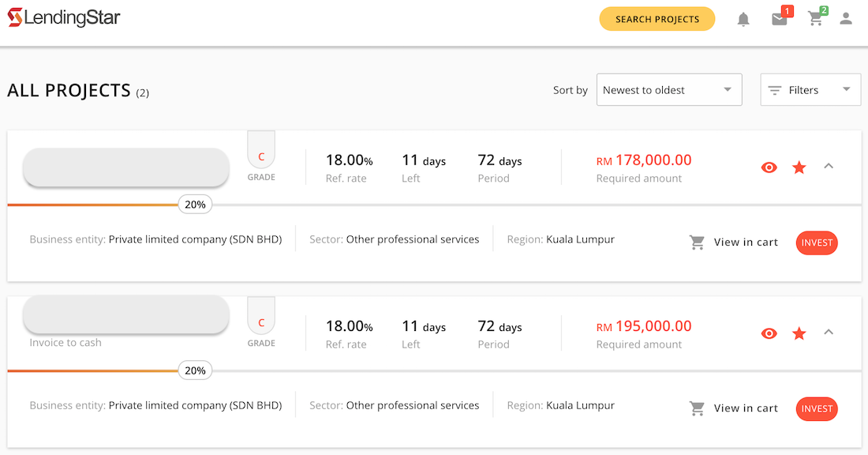Toggle watch eye on RM 178,000.00 project
The height and width of the screenshot is (455, 868).
click(769, 167)
